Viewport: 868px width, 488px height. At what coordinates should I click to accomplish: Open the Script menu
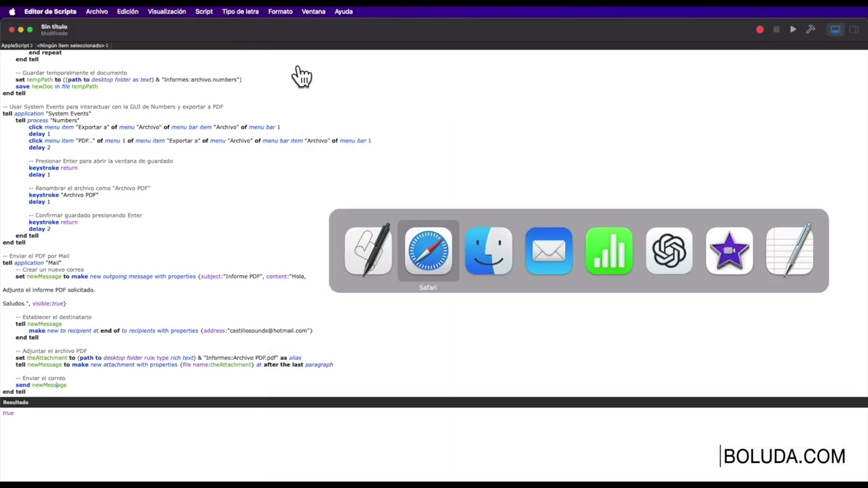pos(203,12)
